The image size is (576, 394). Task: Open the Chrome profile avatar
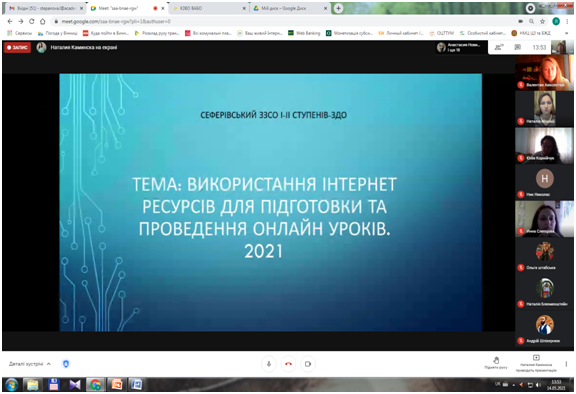click(556, 21)
